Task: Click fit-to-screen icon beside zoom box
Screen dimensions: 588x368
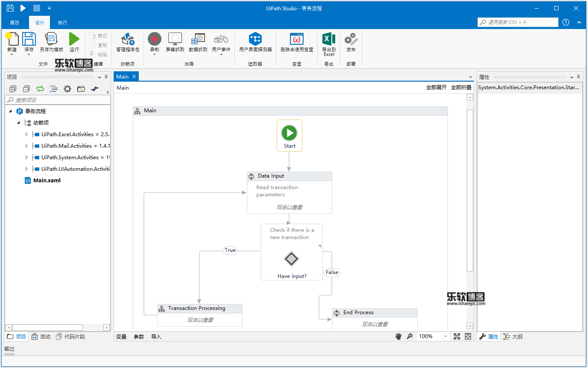Action: pos(457,336)
